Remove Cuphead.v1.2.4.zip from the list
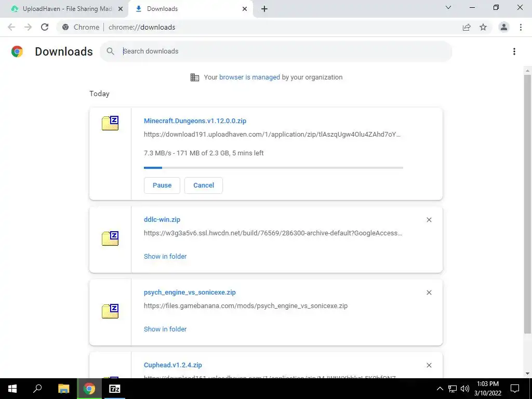This screenshot has width=532, height=399. 429,365
